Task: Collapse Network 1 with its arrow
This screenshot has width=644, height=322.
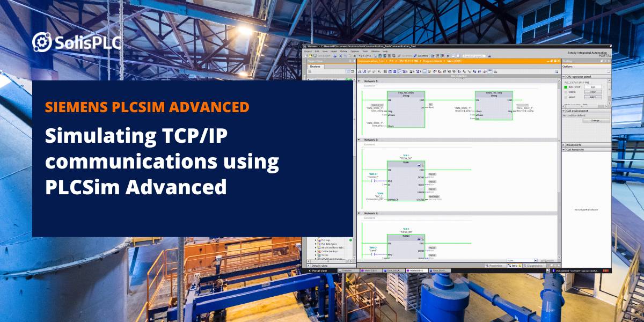Action: point(358,80)
